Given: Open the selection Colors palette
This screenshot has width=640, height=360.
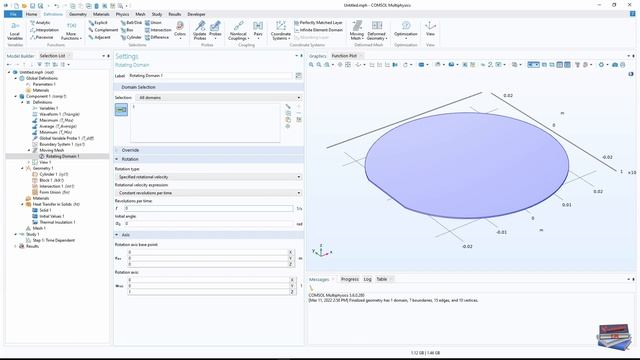Looking at the screenshot, I should coord(180,30).
